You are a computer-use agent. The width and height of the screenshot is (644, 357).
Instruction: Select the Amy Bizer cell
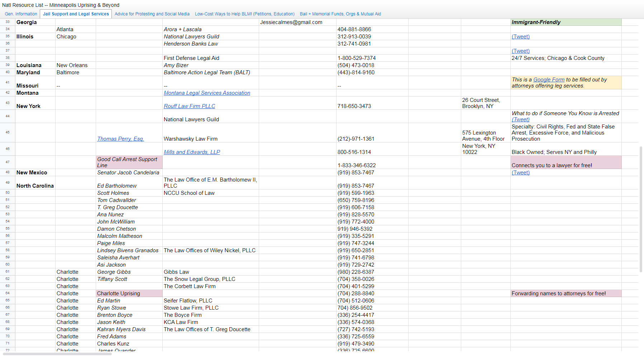211,65
